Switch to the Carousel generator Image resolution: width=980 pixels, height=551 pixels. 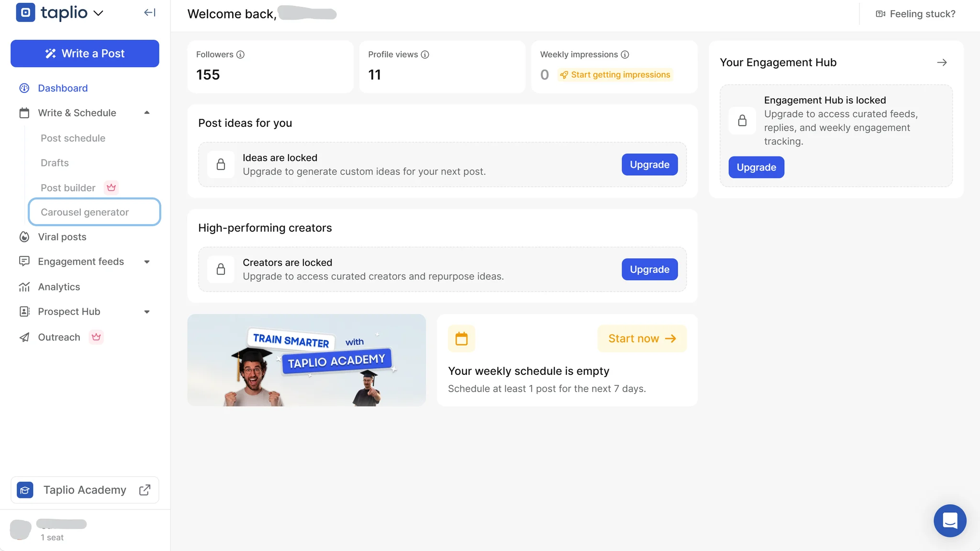point(84,212)
